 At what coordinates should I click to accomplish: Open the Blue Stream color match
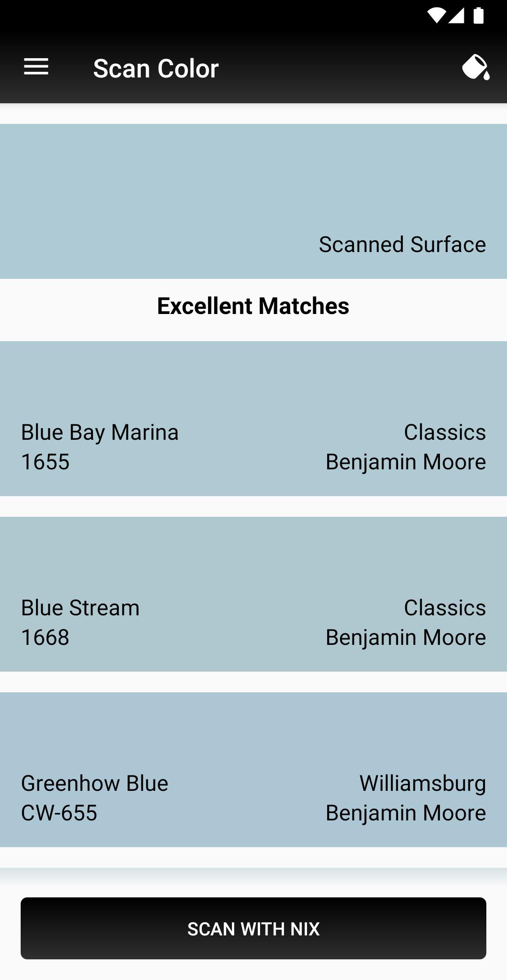tap(253, 594)
